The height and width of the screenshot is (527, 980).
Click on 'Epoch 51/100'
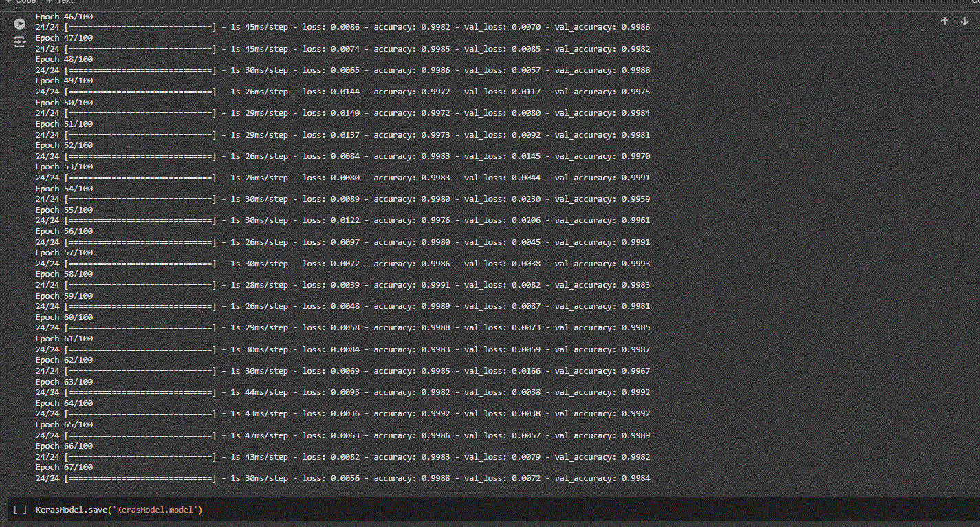tap(65, 124)
